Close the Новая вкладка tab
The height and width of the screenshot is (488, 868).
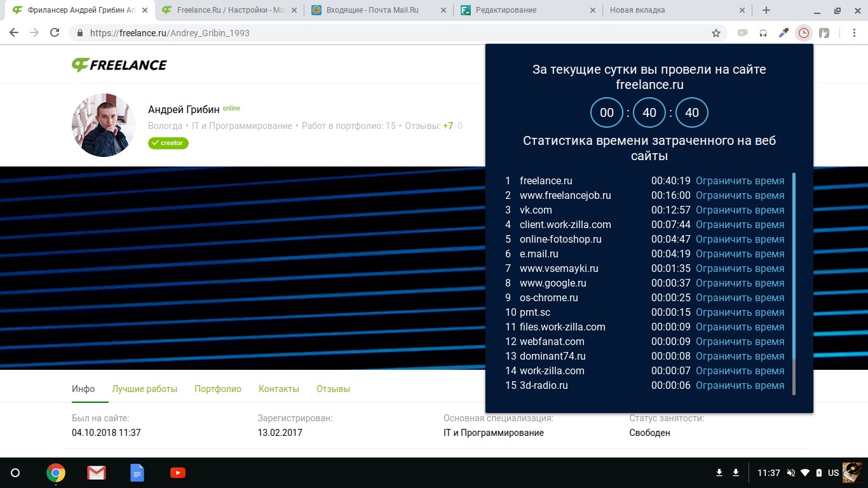[x=743, y=10]
